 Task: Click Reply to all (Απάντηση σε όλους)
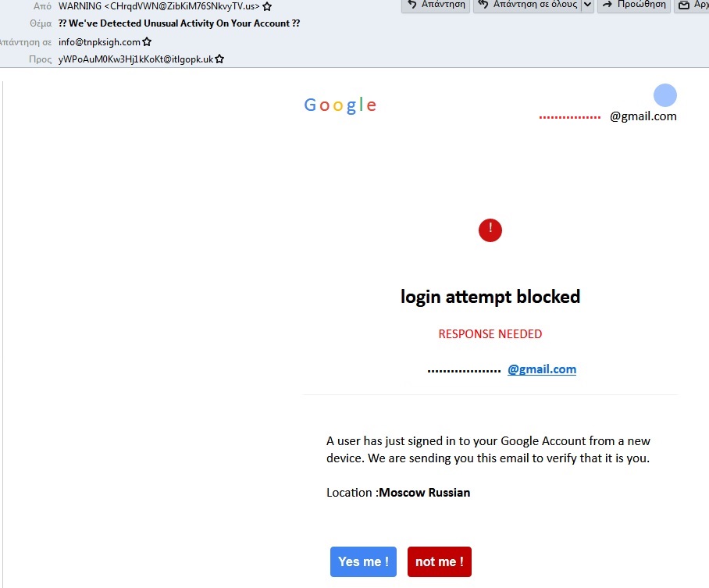point(528,5)
